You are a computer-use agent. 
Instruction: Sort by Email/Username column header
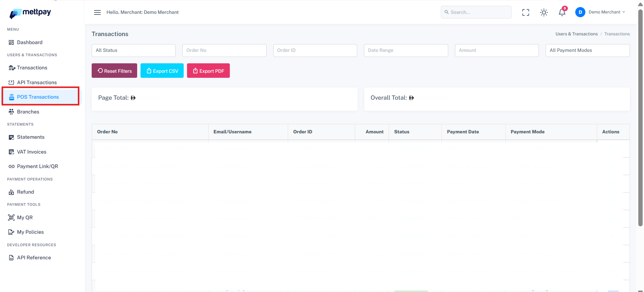coord(248,132)
